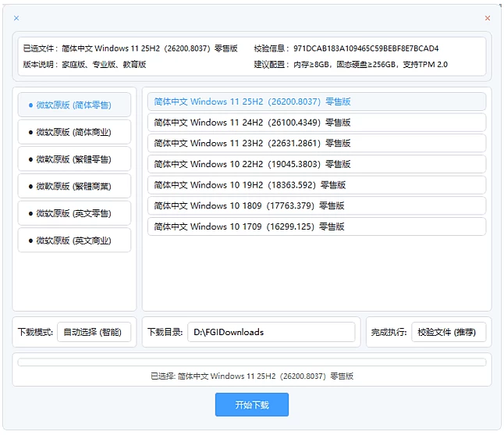
Task: Click the 下载目录 path input field
Action: click(271, 332)
